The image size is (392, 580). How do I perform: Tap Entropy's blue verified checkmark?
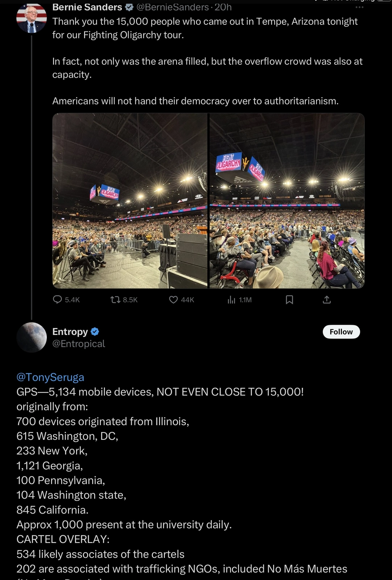coord(95,332)
